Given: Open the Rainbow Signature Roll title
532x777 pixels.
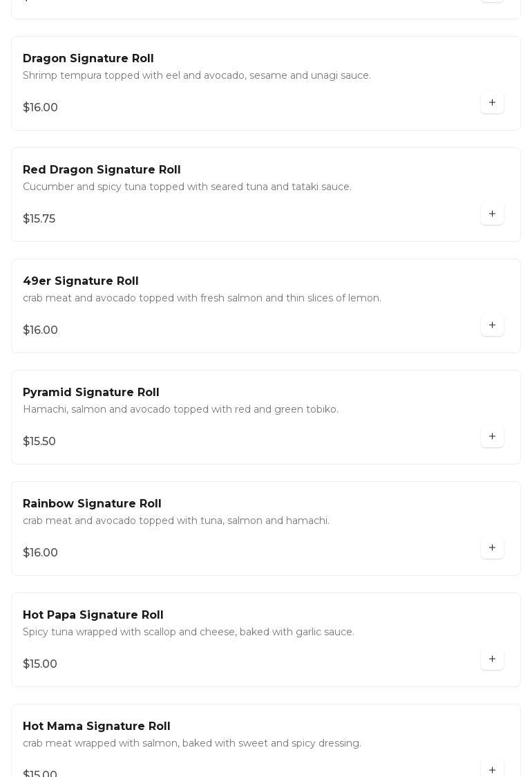Looking at the screenshot, I should coord(92,504).
